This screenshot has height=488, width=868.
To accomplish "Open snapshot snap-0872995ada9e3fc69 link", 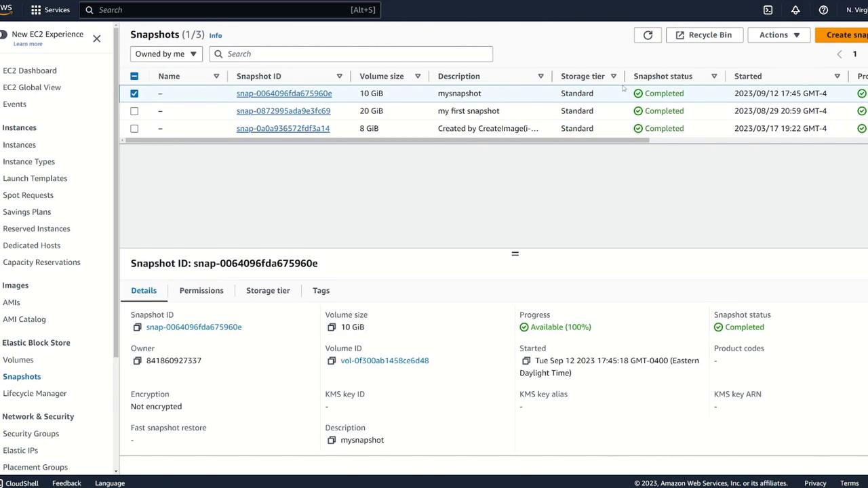I will [x=283, y=111].
